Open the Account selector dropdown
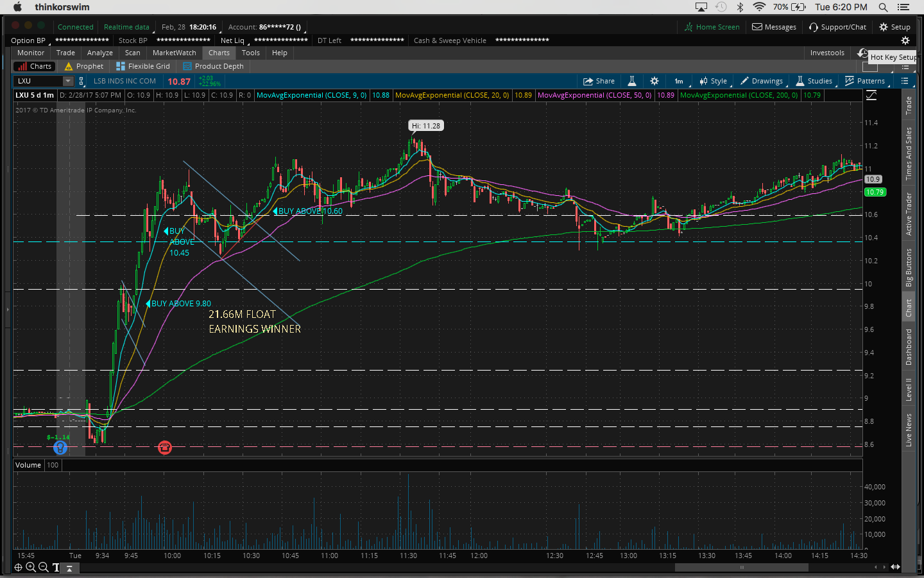This screenshot has height=578, width=924. (x=267, y=27)
